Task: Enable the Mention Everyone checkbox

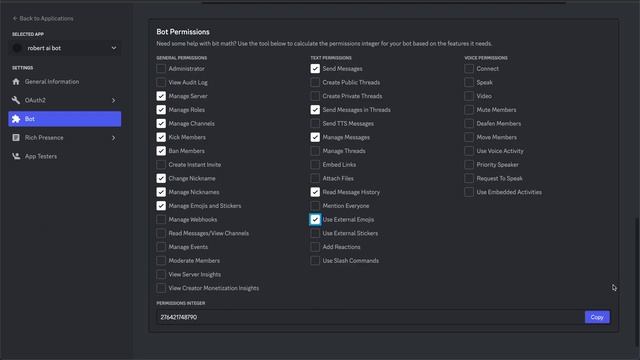Action: tap(315, 206)
